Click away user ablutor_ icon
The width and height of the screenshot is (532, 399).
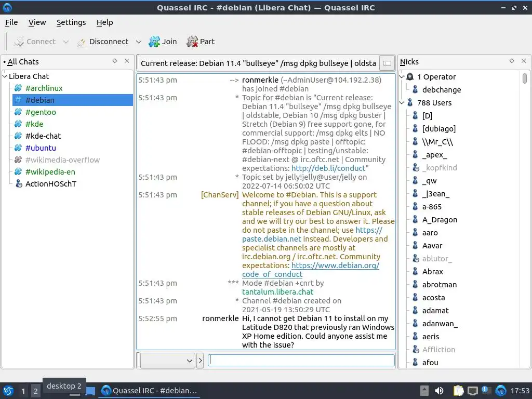(x=416, y=259)
